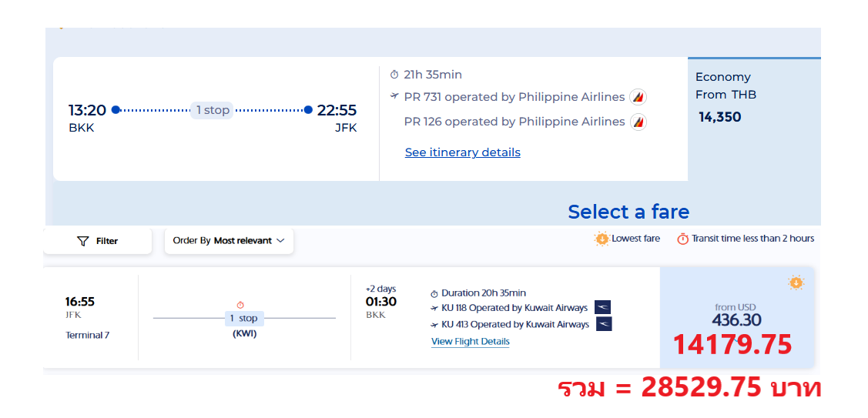Select the Economy From THB 14,350 fare
The width and height of the screenshot is (868, 418).
tap(754, 119)
